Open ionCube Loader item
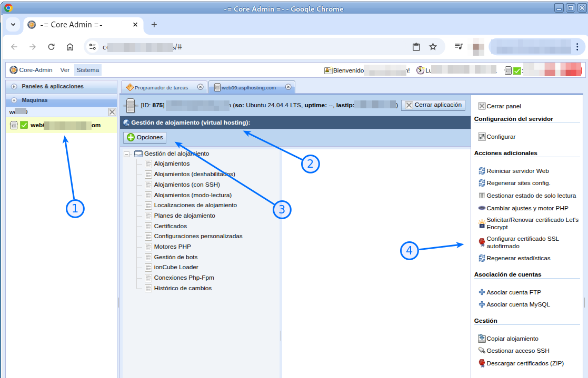 point(176,268)
